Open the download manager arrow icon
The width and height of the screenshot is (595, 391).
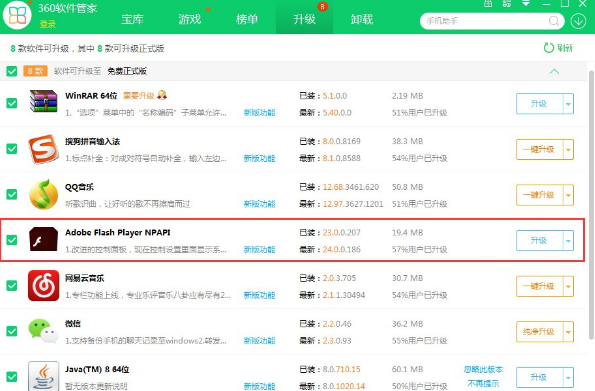click(x=578, y=21)
